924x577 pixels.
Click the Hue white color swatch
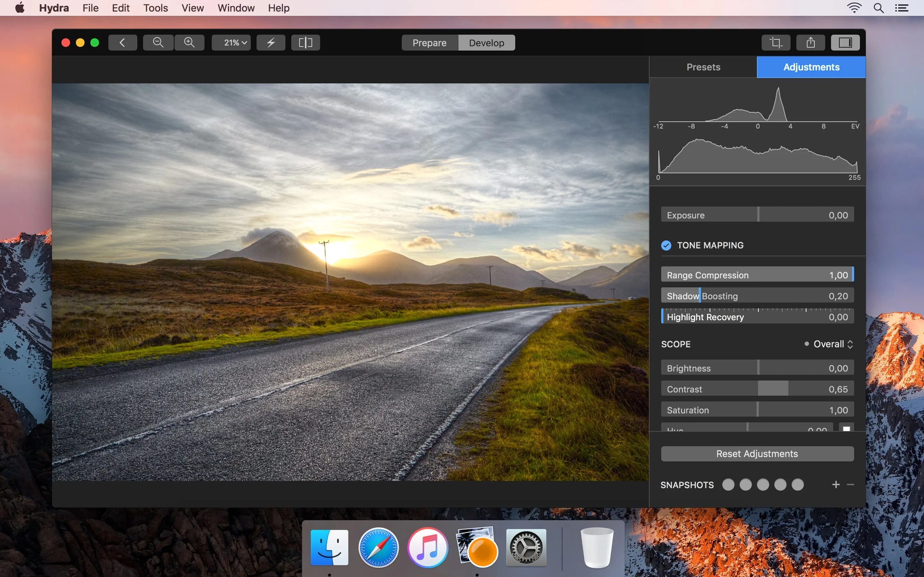pyautogui.click(x=846, y=428)
